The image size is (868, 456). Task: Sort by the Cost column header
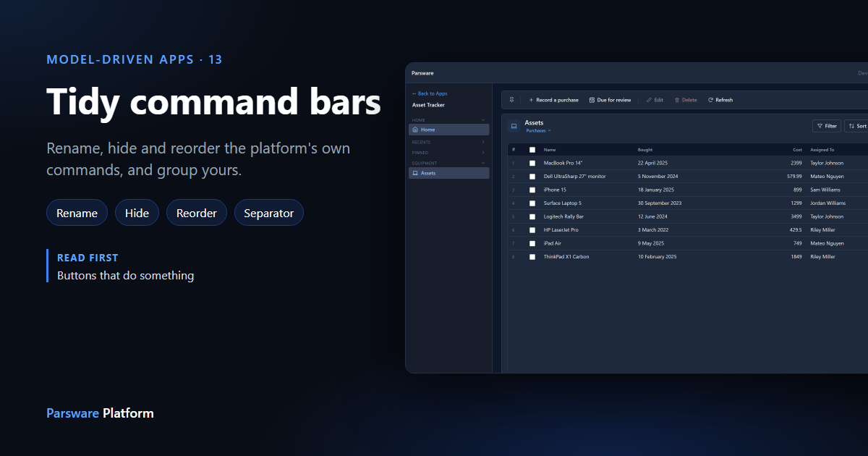(797, 150)
